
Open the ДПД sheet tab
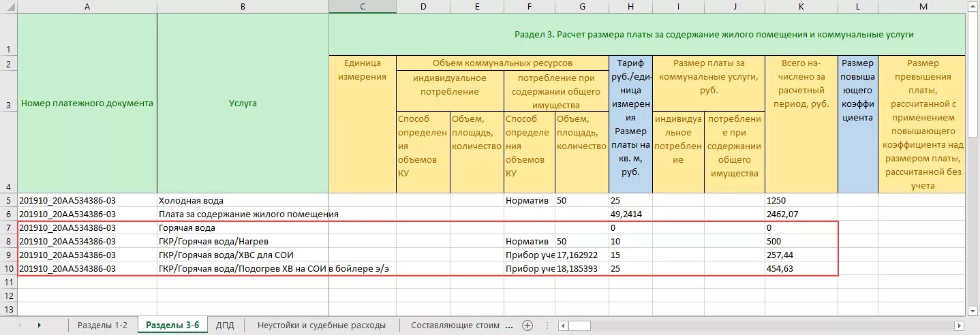point(225,325)
